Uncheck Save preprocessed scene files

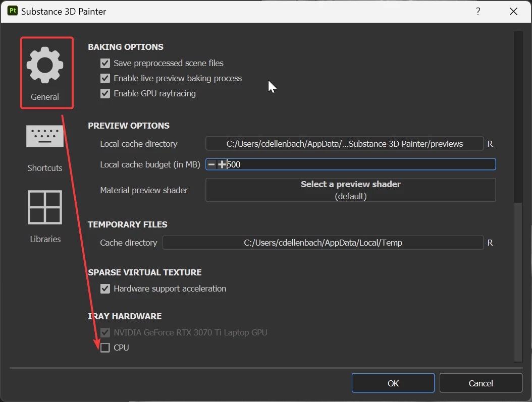point(105,63)
